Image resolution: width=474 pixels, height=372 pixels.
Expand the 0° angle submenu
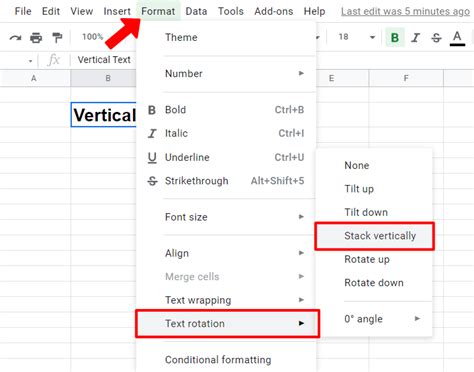(374, 319)
